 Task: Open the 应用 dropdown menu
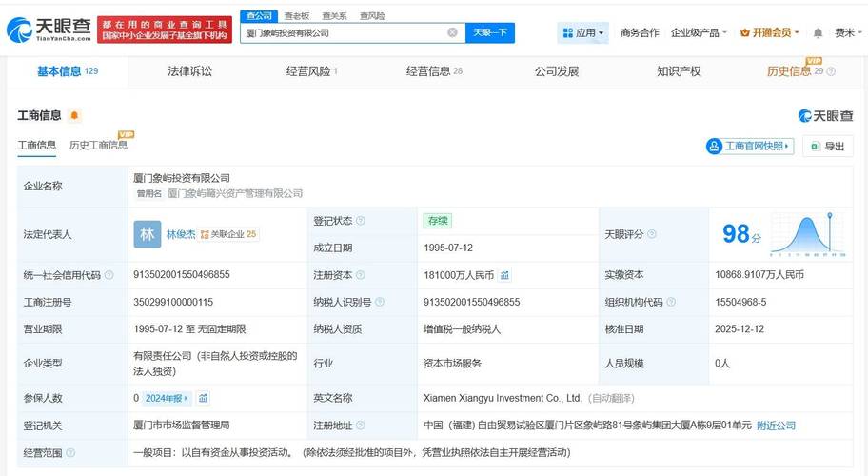(584, 32)
